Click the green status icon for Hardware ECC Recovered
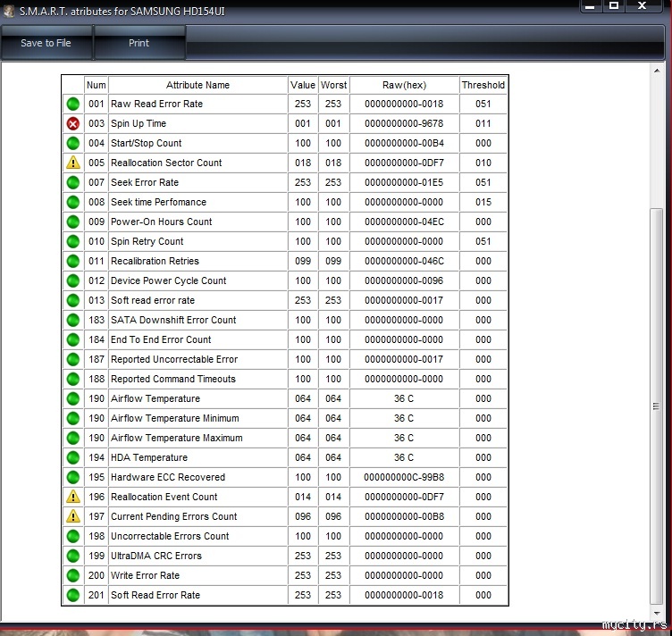This screenshot has height=636, width=672. point(73,477)
